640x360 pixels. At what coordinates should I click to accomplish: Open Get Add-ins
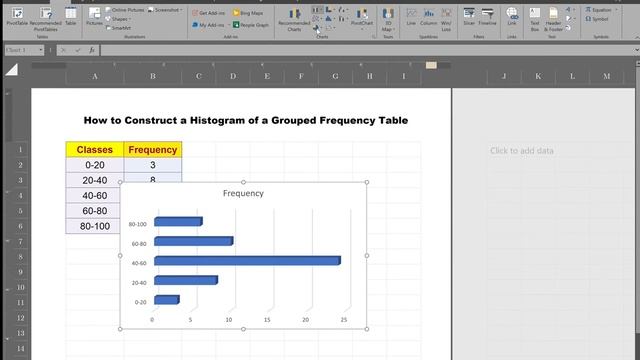pyautogui.click(x=209, y=13)
